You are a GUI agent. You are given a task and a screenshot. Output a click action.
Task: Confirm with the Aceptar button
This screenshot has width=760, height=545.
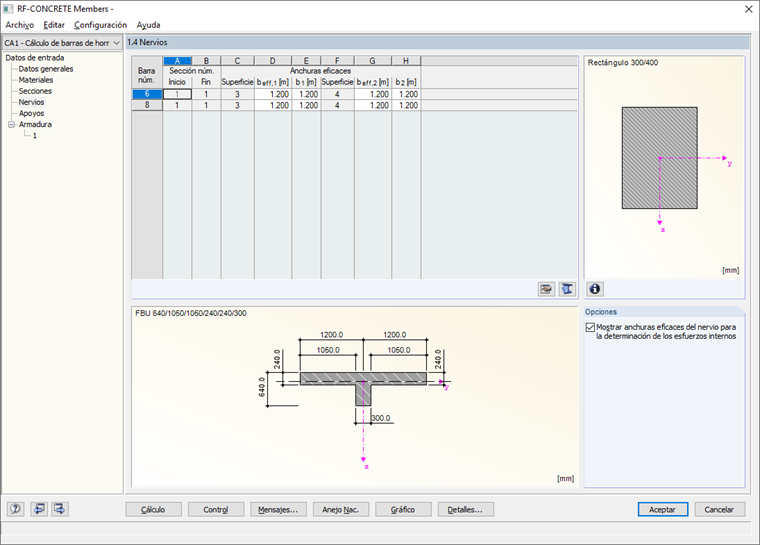pyautogui.click(x=663, y=510)
